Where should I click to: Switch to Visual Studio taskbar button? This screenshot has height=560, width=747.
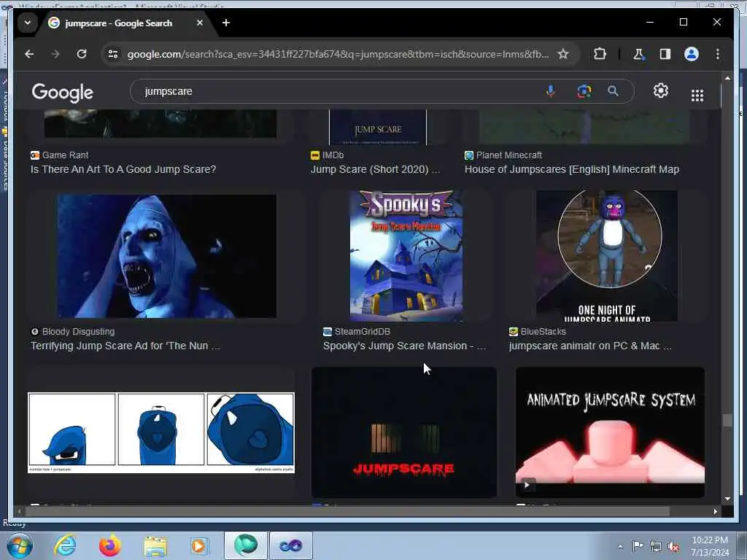coord(291,545)
